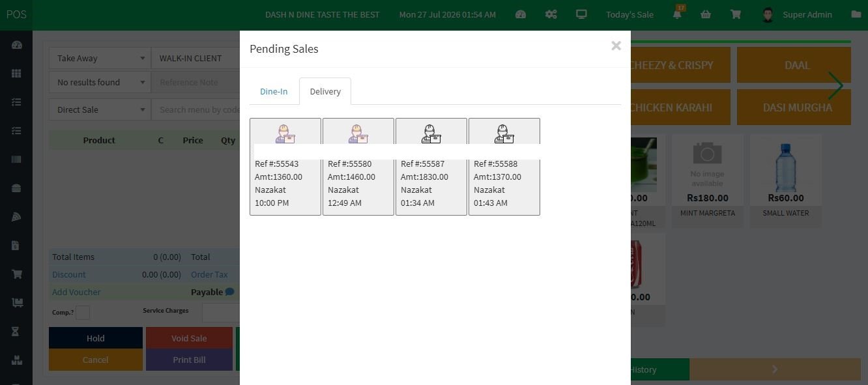The image size is (868, 385).
Task: Click the lower task list icon in sidebar
Action: (x=17, y=131)
